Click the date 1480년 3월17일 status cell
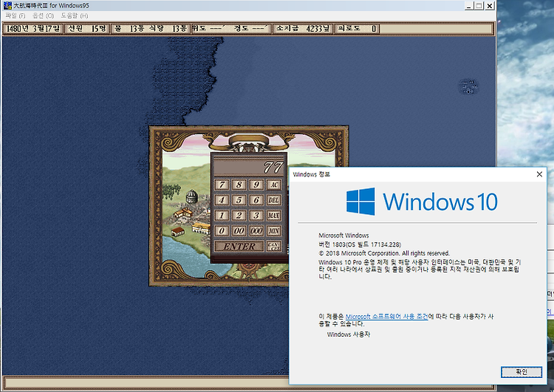554x392 pixels. coord(33,29)
